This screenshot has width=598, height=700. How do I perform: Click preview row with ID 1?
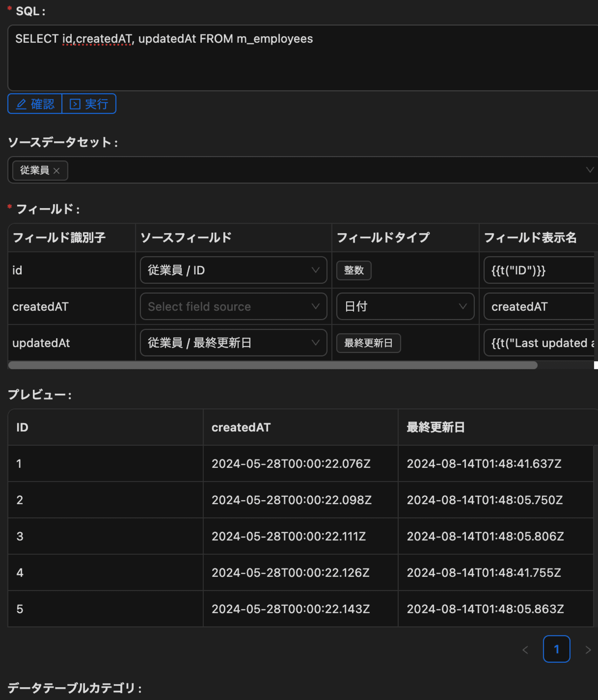[x=301, y=464]
